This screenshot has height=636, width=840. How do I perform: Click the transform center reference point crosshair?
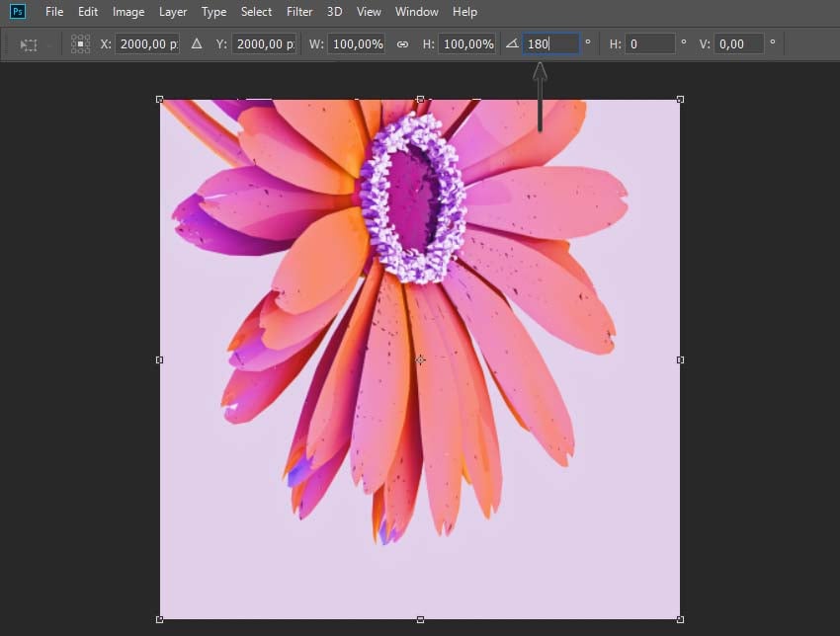point(420,360)
